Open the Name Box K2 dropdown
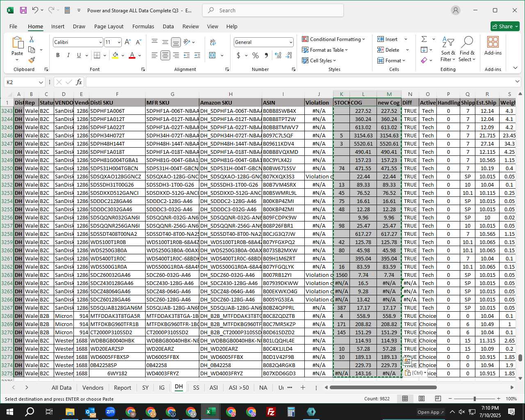The width and height of the screenshot is (525, 420). coord(41,82)
